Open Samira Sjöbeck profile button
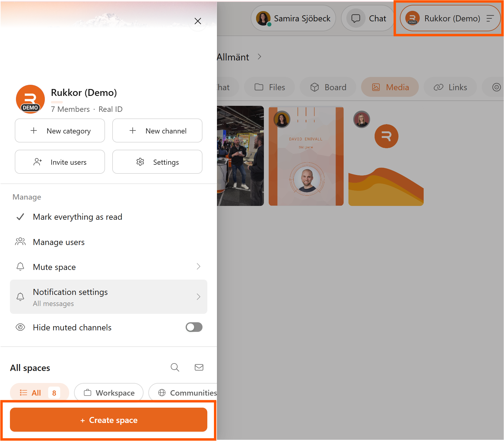 click(x=293, y=18)
